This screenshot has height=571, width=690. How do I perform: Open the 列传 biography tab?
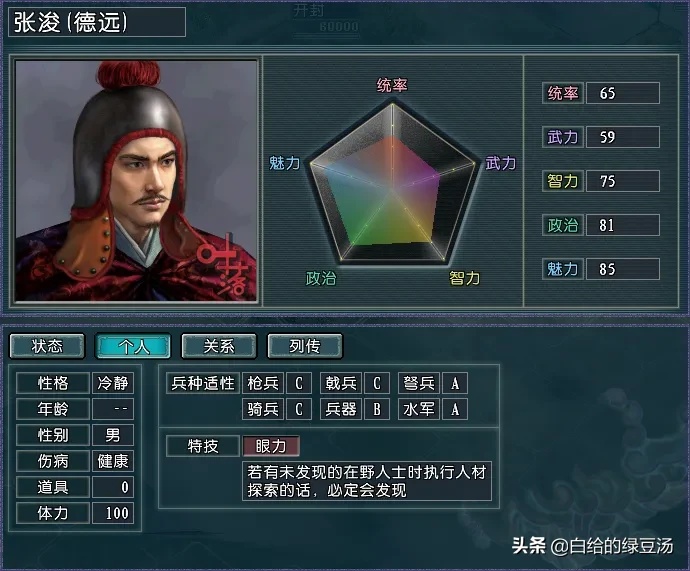[305, 346]
